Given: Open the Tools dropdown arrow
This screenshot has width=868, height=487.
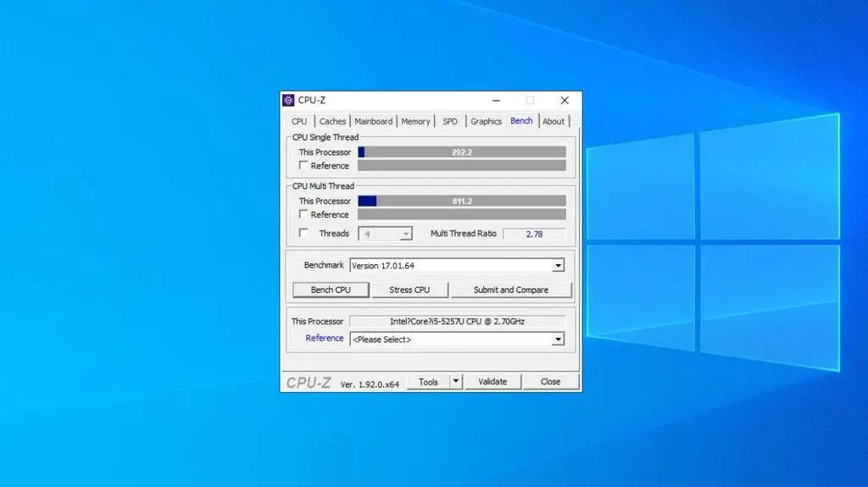Looking at the screenshot, I should [x=455, y=381].
